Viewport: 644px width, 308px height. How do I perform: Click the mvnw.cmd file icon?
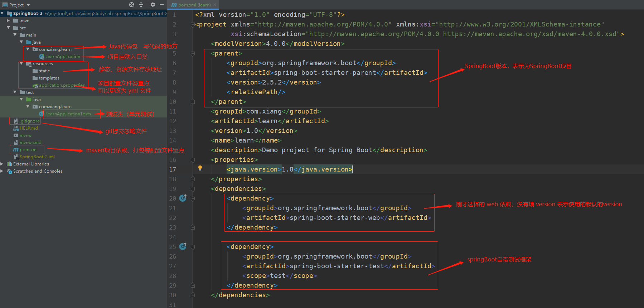tap(16, 143)
